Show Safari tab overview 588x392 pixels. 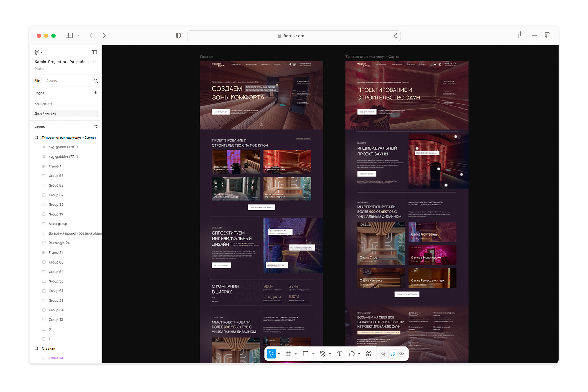click(x=548, y=35)
